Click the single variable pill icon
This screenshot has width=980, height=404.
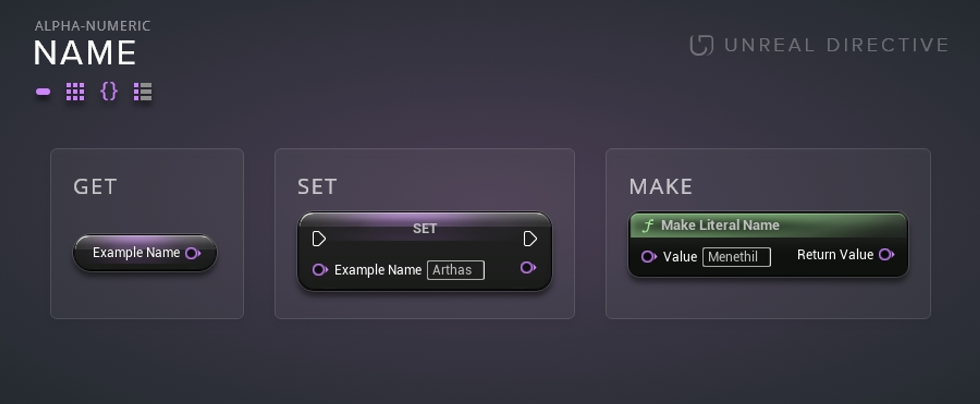[x=43, y=92]
